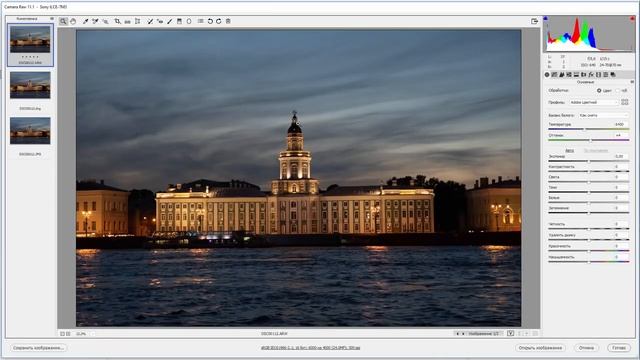Toggle before/after preview Y icon
640x360 pixels.
pyautogui.click(x=511, y=333)
